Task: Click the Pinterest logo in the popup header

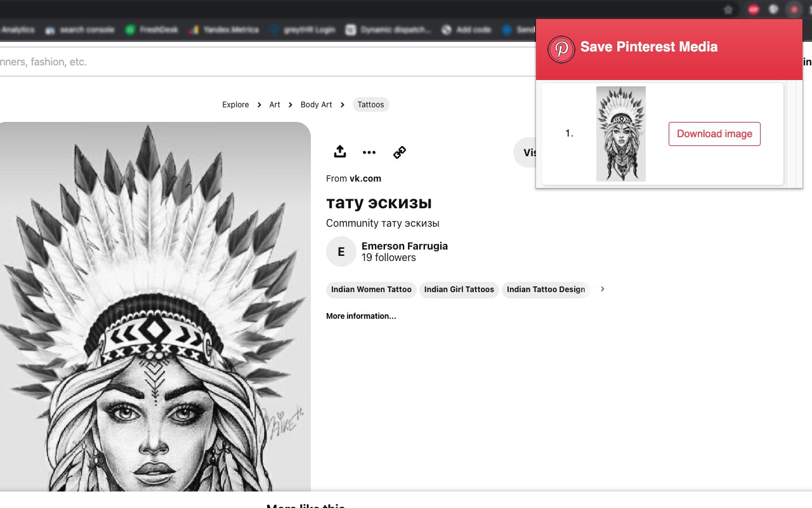Action: coord(561,49)
